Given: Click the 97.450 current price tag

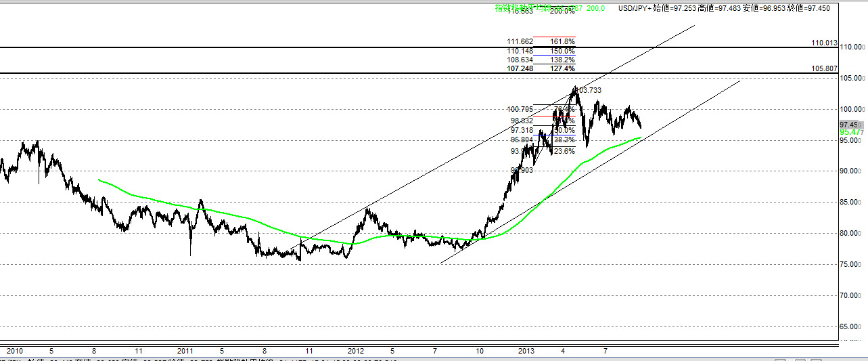Looking at the screenshot, I should click(849, 125).
